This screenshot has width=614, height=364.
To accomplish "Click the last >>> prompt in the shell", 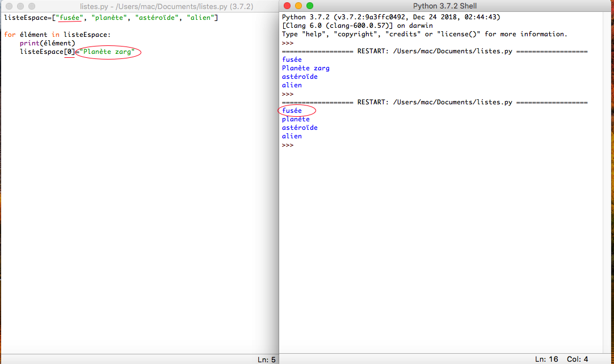I will [287, 145].
